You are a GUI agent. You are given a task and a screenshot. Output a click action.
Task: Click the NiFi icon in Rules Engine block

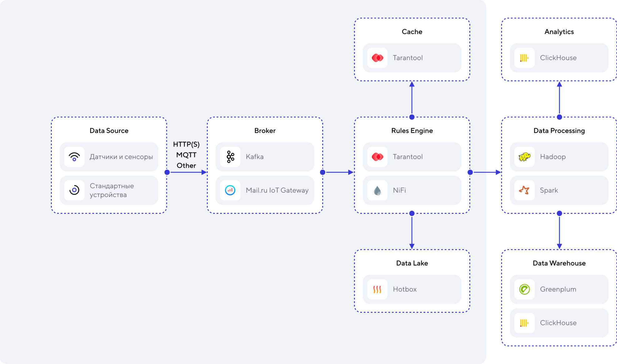(377, 190)
